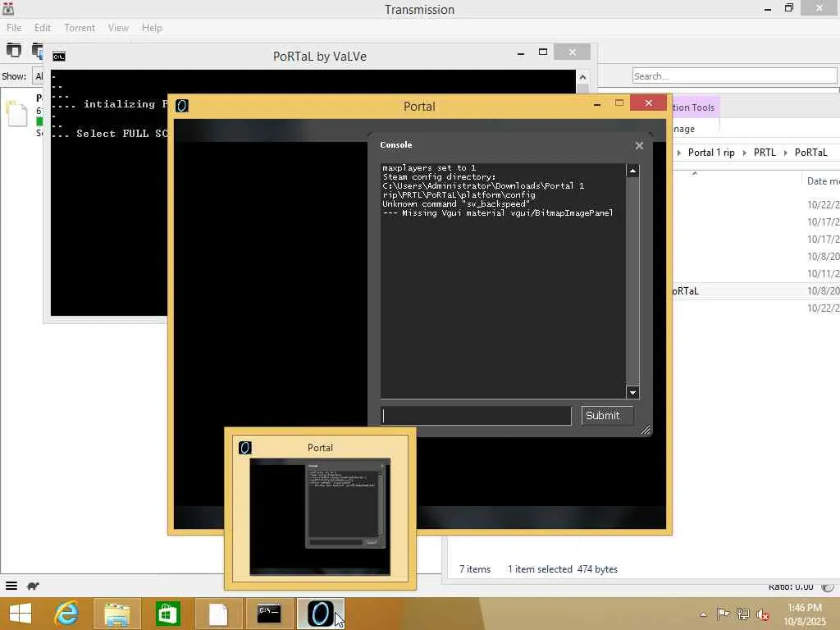This screenshot has width=840, height=630.
Task: Expand breadcrumb arrow before 'PRTL'
Action: 744,153
